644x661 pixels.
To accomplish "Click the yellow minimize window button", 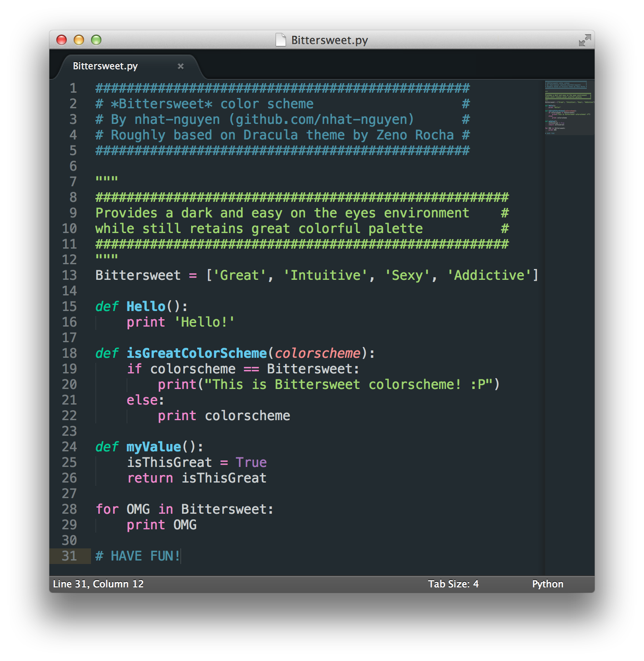I will click(79, 40).
